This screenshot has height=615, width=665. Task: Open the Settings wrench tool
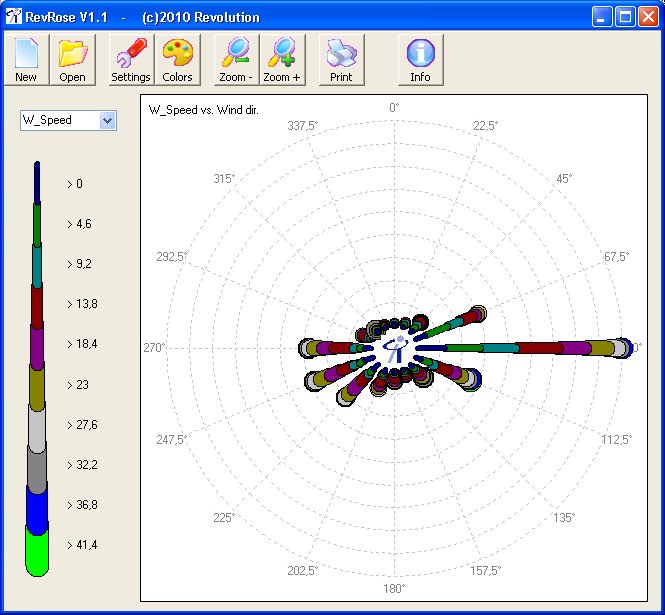(x=131, y=60)
